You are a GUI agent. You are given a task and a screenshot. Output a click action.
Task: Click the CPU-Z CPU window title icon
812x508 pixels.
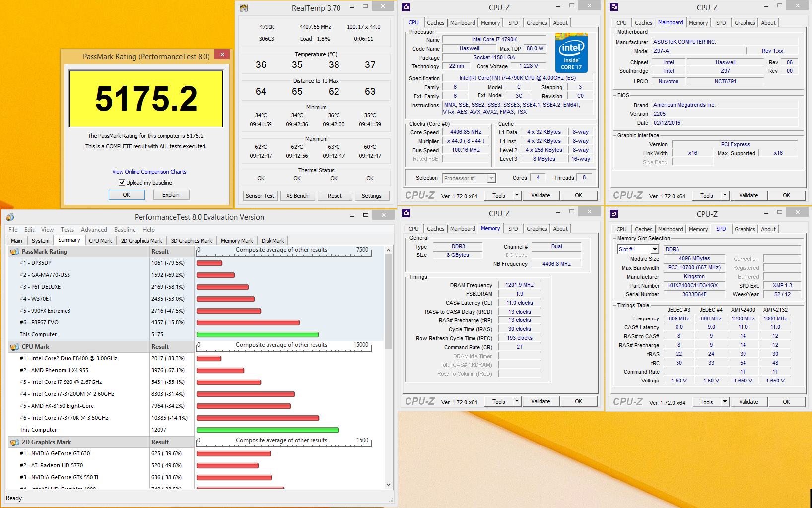click(406, 7)
